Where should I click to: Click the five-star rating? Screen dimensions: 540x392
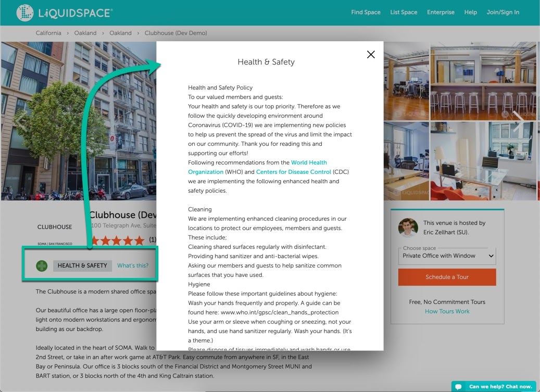click(118, 241)
